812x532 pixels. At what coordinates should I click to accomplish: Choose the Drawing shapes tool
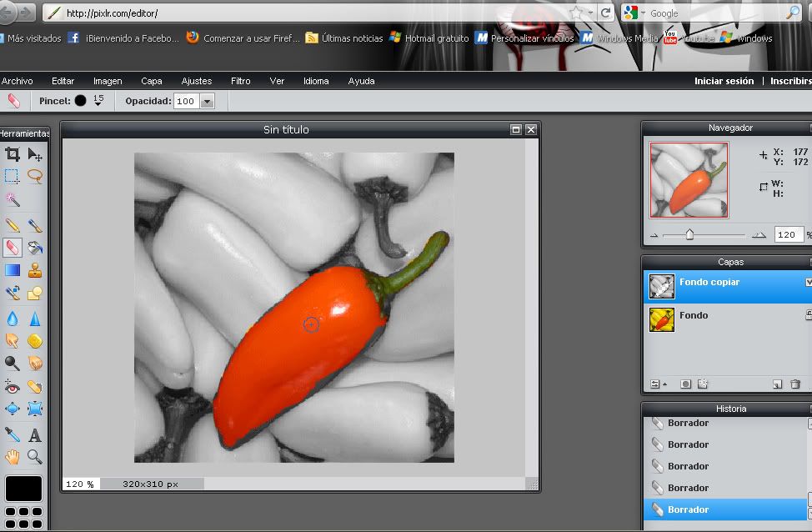point(35,293)
